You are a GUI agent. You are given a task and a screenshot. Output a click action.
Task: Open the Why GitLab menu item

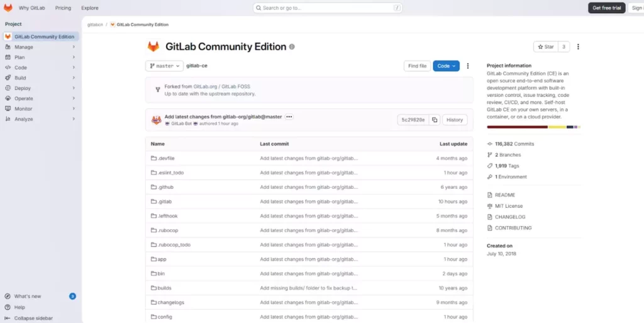31,8
